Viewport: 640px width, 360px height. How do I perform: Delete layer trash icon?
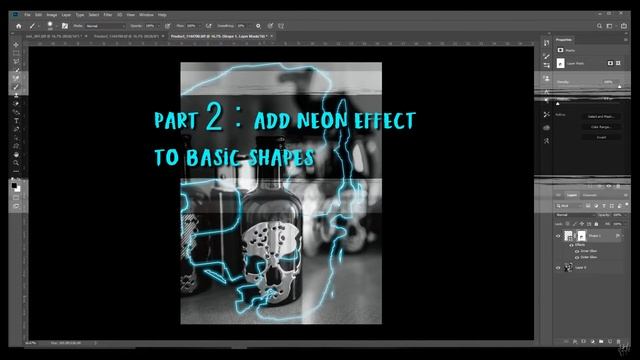coord(619,341)
